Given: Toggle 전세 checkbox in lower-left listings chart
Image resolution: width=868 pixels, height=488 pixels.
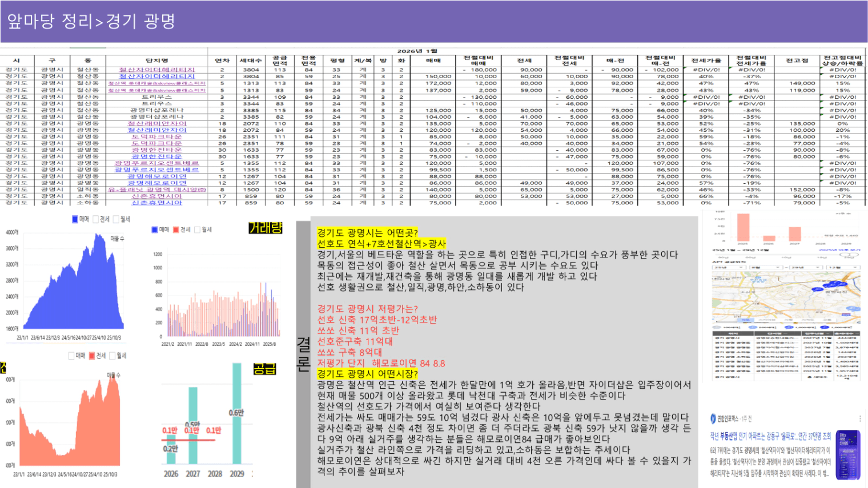Looking at the screenshot, I should [92, 356].
